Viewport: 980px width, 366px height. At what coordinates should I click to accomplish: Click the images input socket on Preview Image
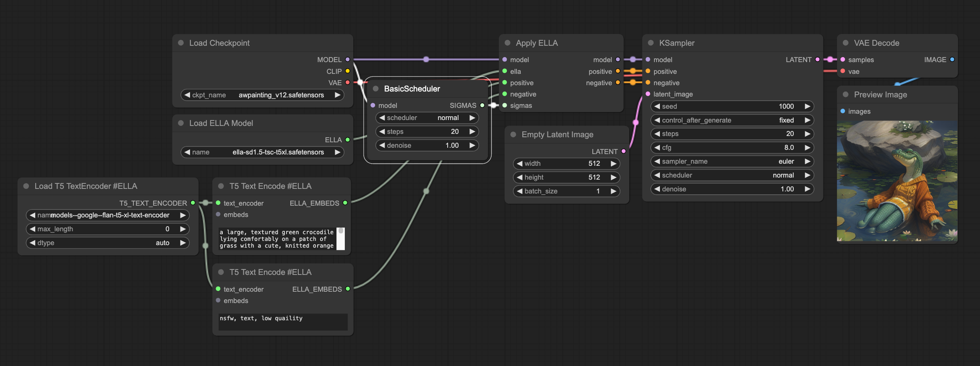point(842,111)
